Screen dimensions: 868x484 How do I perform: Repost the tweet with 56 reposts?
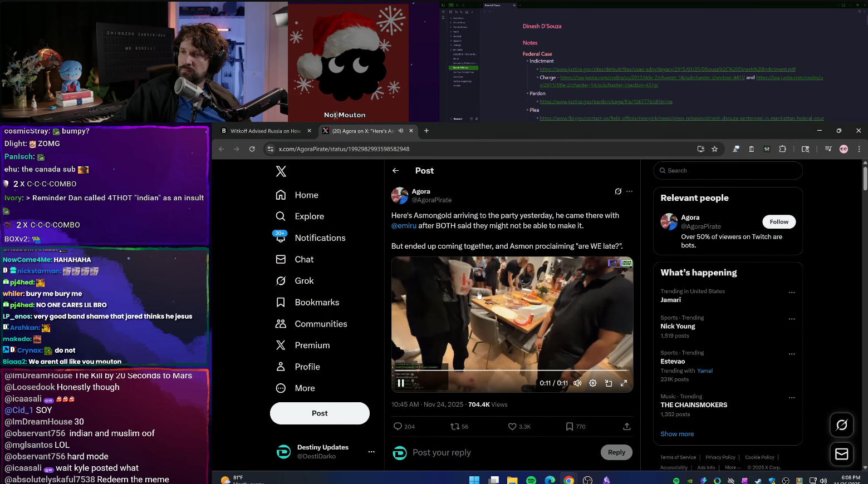pyautogui.click(x=455, y=427)
